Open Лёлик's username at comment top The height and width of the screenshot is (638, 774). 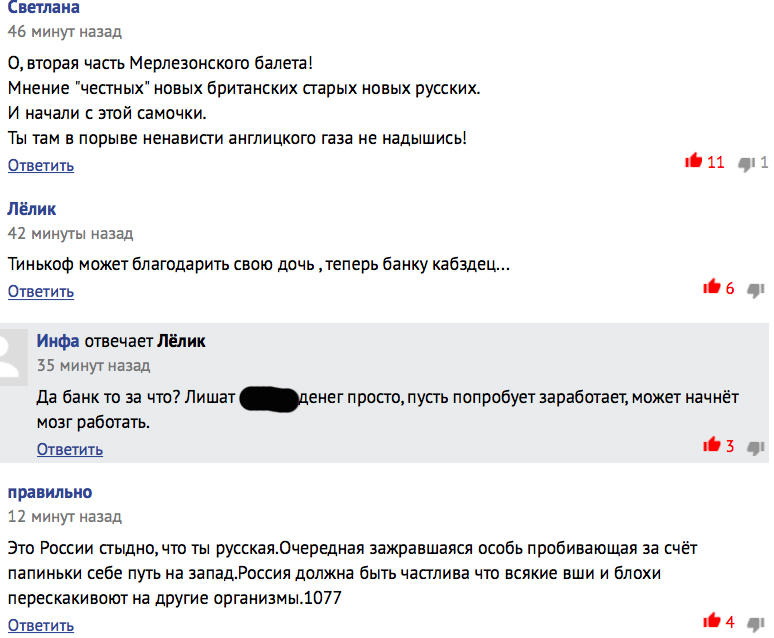(32, 209)
